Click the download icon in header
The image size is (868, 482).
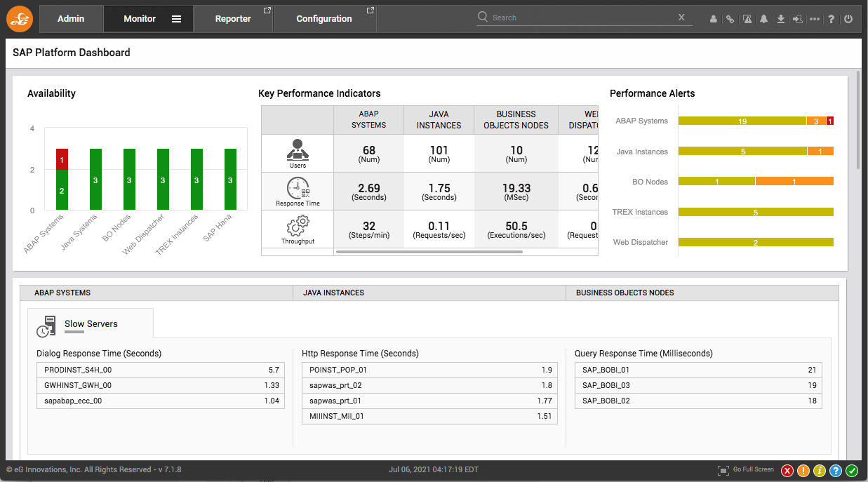coord(781,20)
